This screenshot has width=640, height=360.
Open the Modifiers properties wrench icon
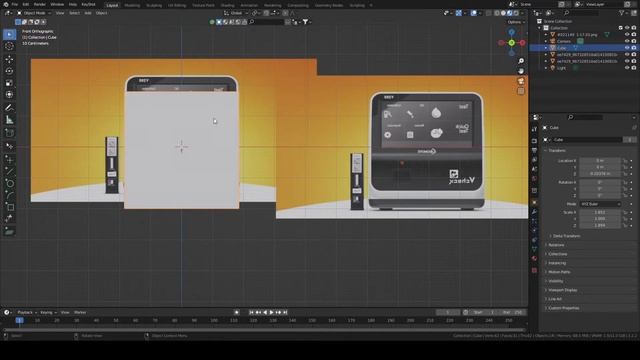[534, 212]
